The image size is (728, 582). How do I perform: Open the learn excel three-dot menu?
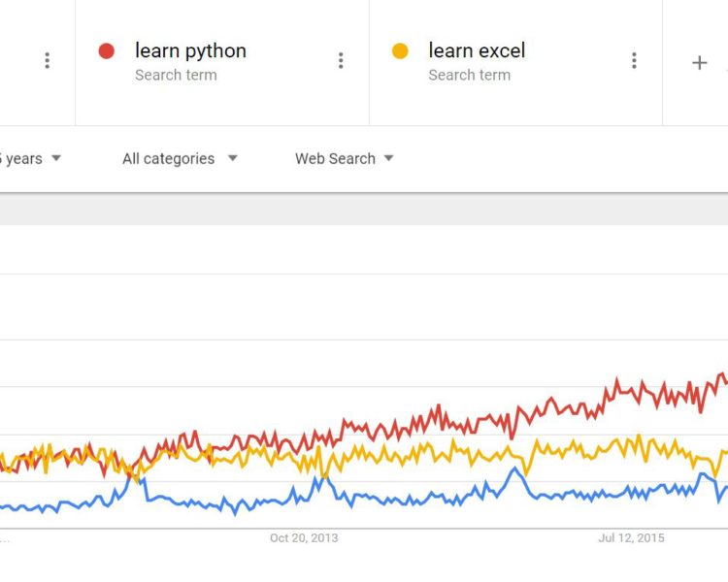click(x=634, y=61)
